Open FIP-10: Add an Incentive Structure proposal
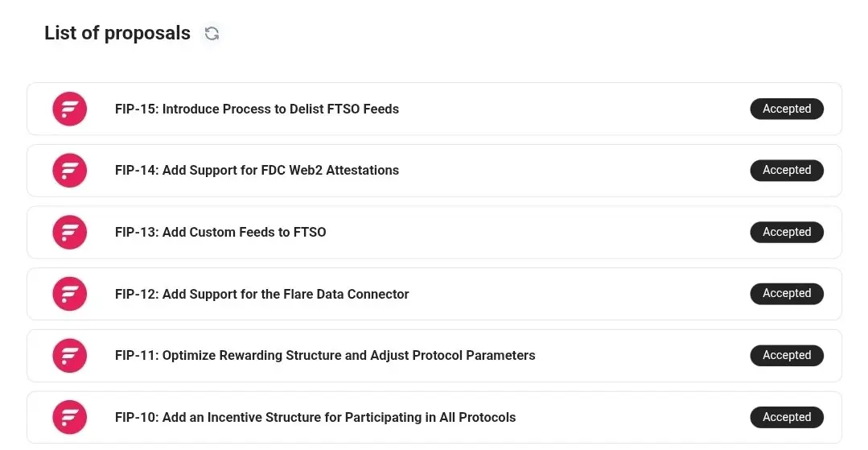Image resolution: width=868 pixels, height=450 pixels. (x=315, y=417)
